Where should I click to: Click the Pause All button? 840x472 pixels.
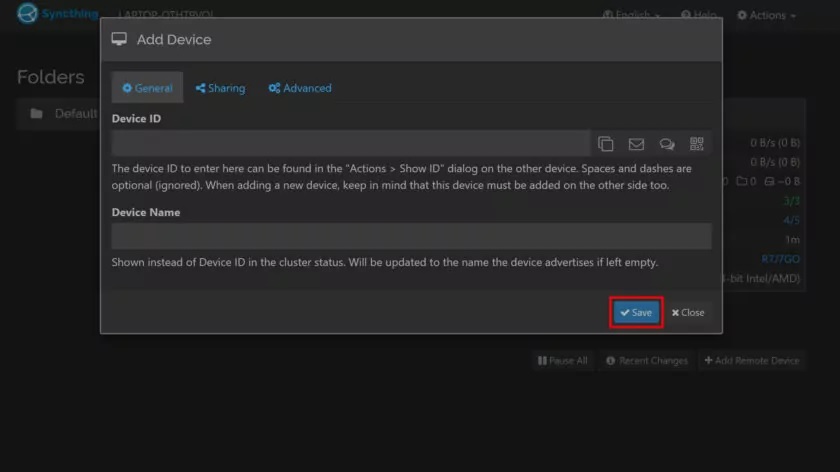pos(562,361)
